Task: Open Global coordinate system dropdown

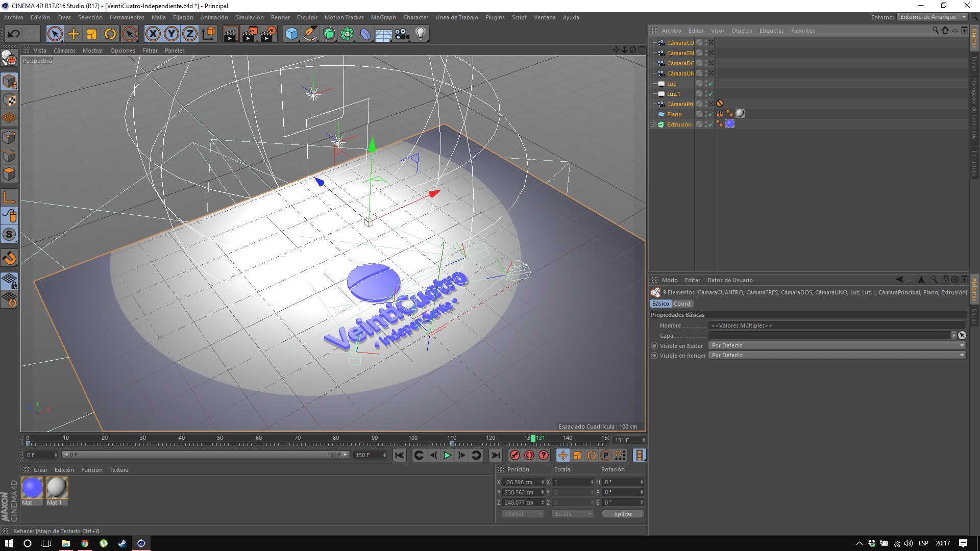Action: 524,514
